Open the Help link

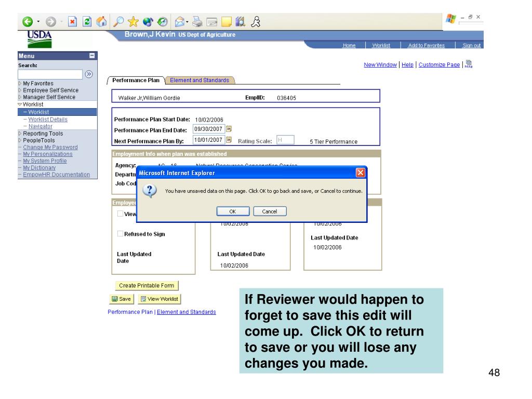(407, 64)
